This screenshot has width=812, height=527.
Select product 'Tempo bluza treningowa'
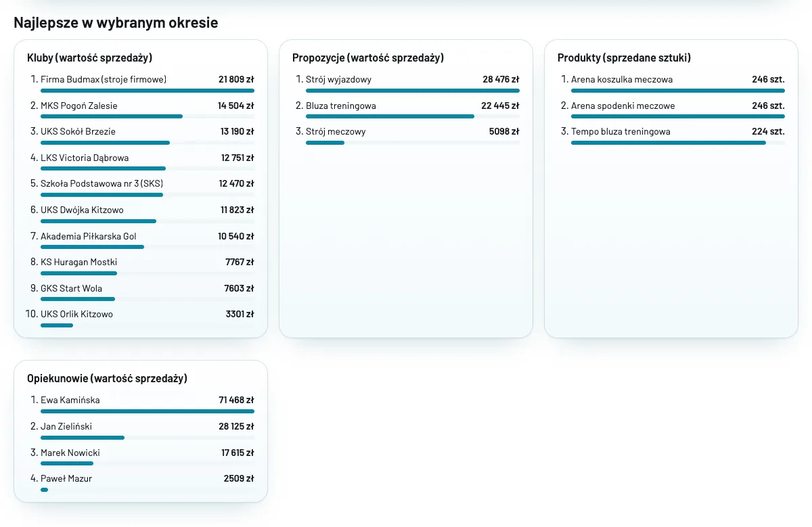(x=621, y=131)
